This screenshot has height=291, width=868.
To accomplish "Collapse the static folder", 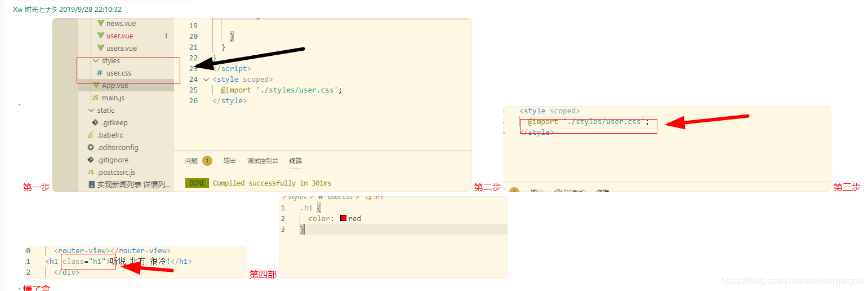I will click(91, 111).
